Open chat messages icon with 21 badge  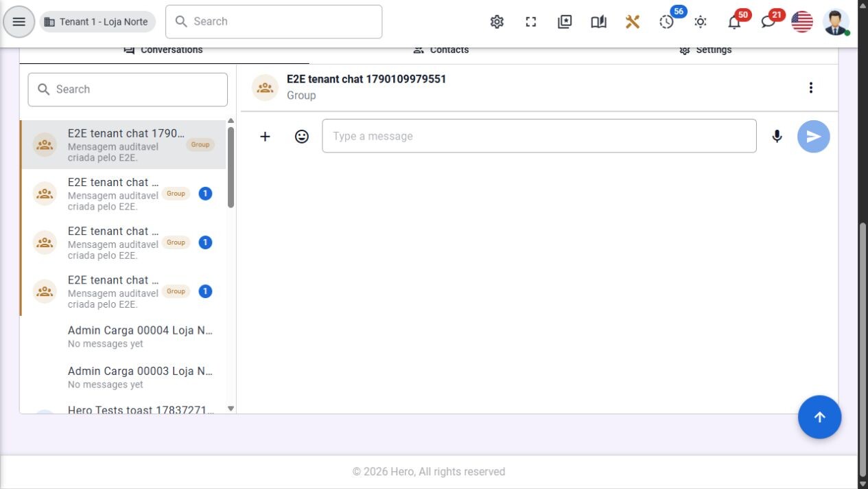coord(769,22)
